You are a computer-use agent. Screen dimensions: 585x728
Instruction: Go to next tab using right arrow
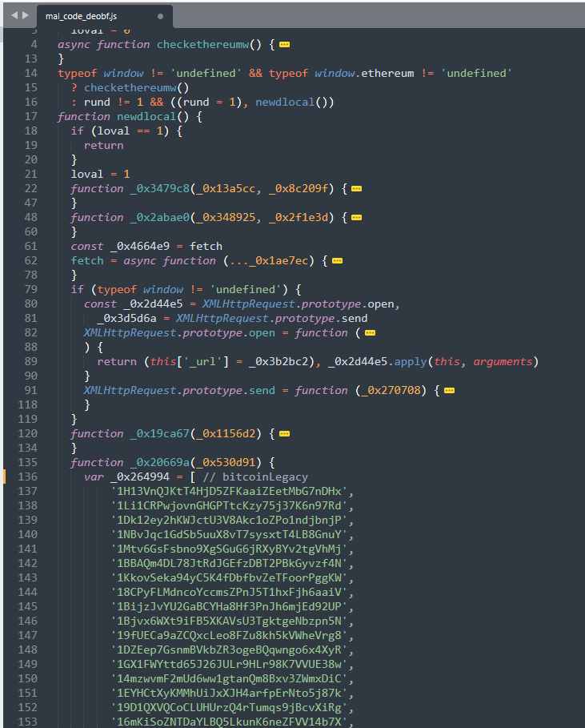[26, 15]
